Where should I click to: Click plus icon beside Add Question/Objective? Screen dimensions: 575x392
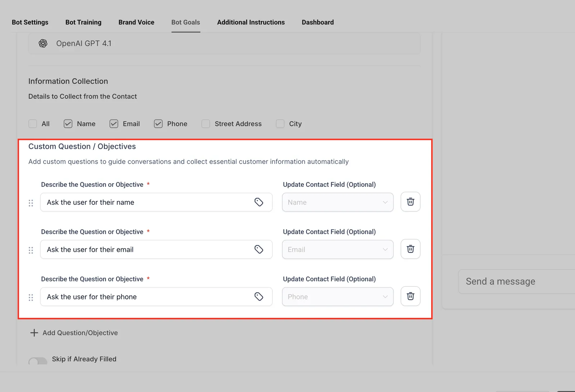pyautogui.click(x=34, y=333)
